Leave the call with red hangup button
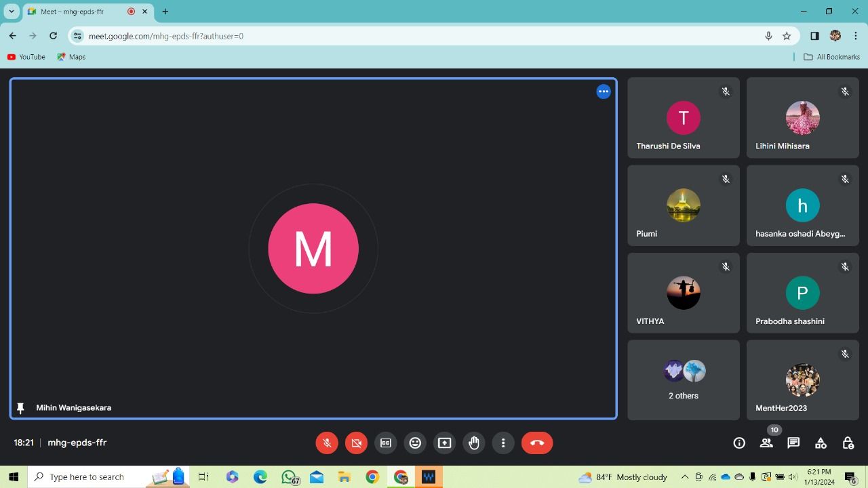The width and height of the screenshot is (868, 488). point(537,443)
